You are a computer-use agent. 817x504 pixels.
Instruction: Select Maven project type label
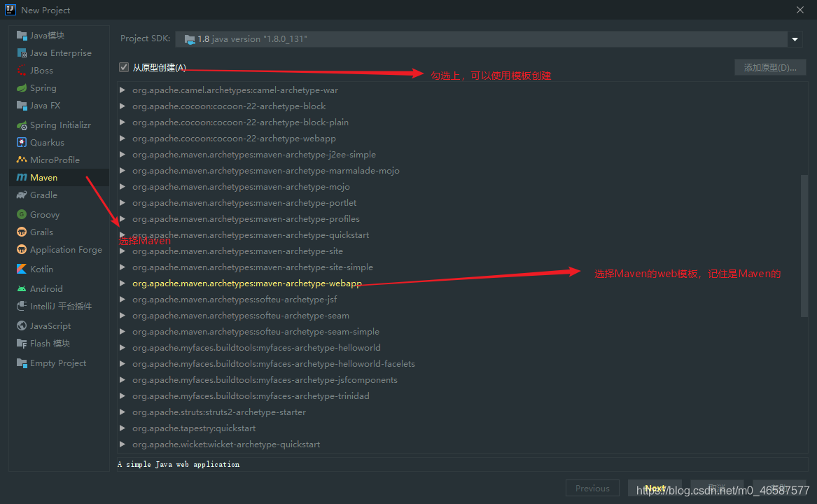click(x=44, y=178)
